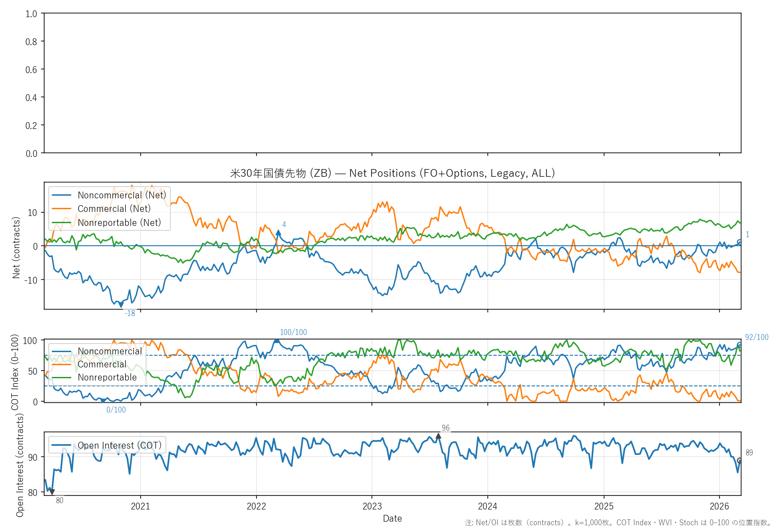
Task: Click the footnote text about Net/OI contracts
Action: click(x=618, y=523)
